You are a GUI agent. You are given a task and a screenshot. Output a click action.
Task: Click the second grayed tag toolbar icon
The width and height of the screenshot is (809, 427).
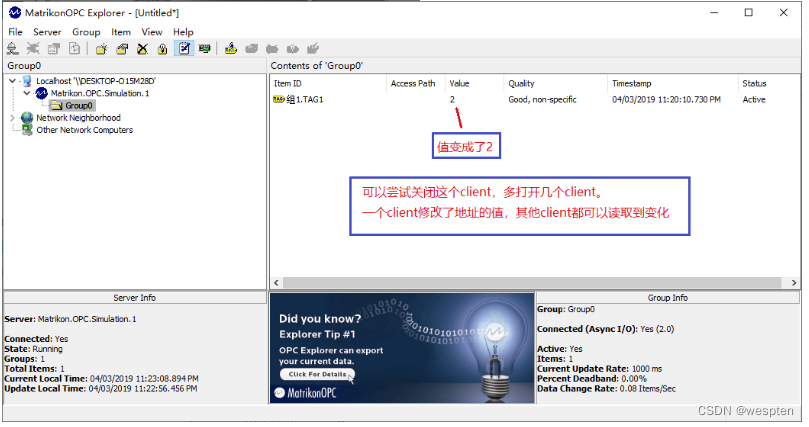(x=272, y=49)
